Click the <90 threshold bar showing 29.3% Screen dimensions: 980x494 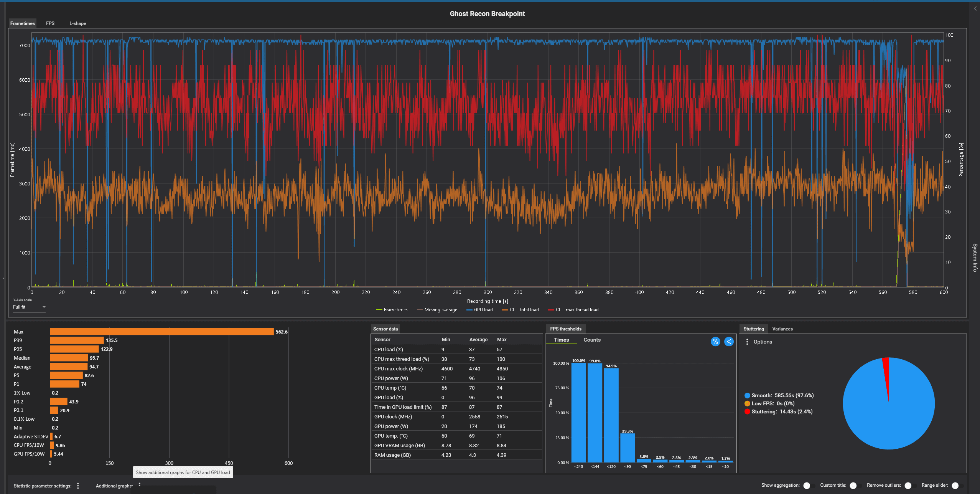[627, 448]
